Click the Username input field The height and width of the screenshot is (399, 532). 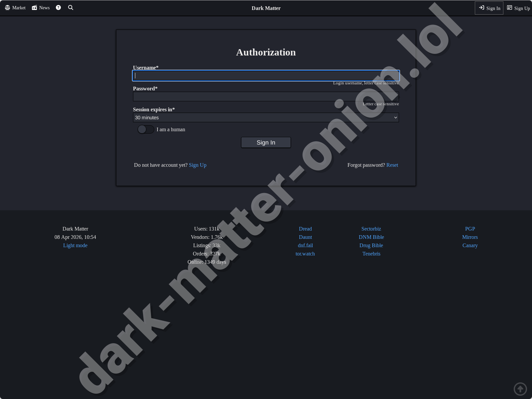point(266,75)
